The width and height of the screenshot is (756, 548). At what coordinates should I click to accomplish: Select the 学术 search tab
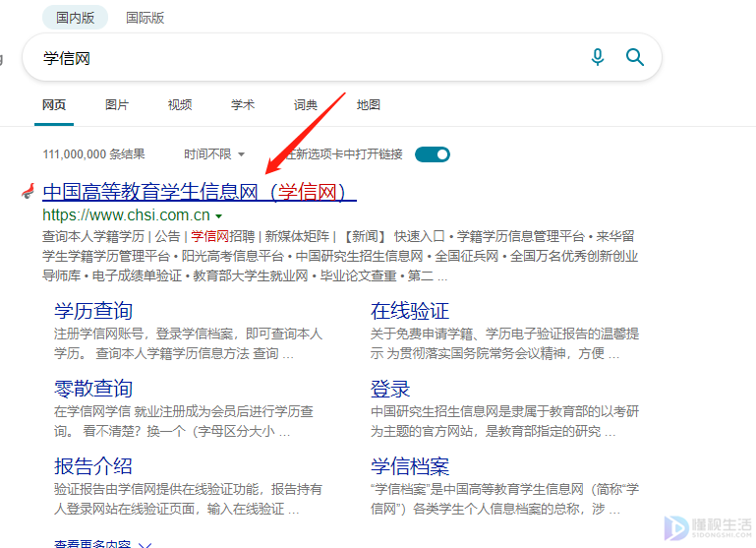pyautogui.click(x=243, y=104)
